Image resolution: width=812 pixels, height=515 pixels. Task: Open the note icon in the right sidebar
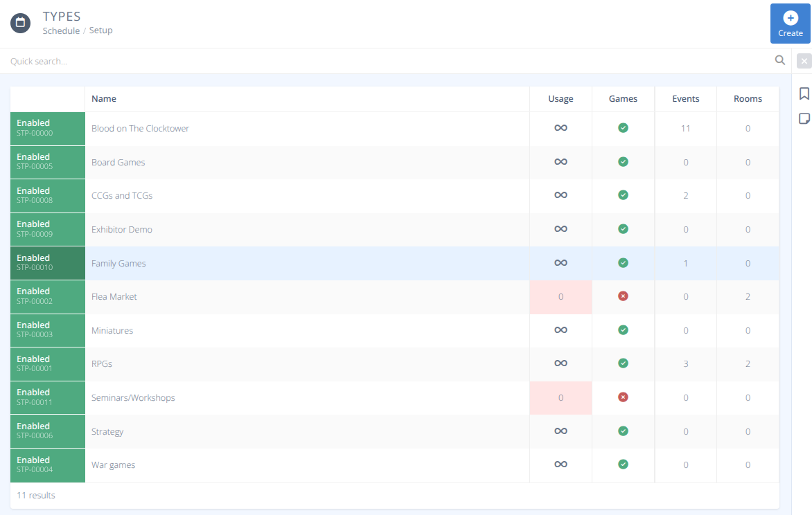[804, 118]
